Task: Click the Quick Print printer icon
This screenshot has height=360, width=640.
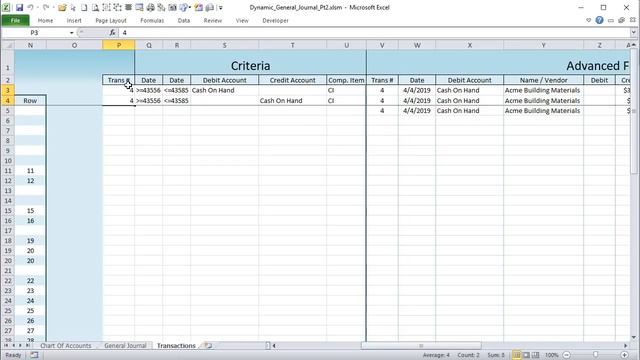Action: [x=151, y=7]
